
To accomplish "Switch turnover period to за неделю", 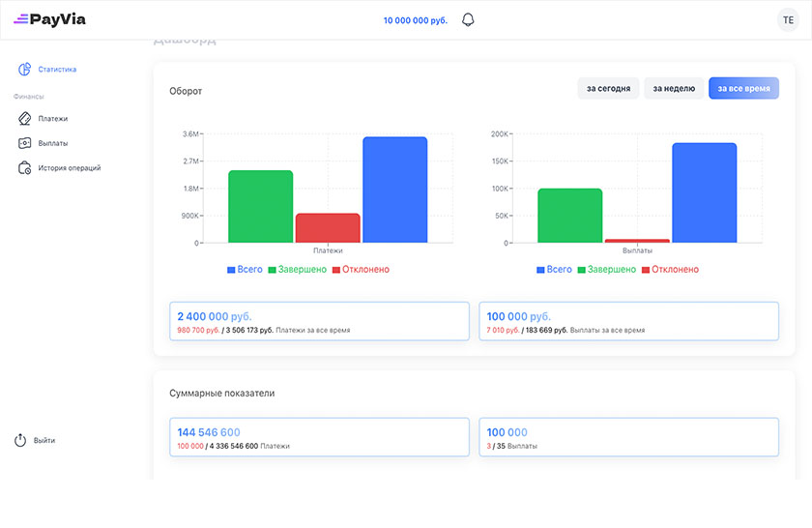I will coord(674,89).
